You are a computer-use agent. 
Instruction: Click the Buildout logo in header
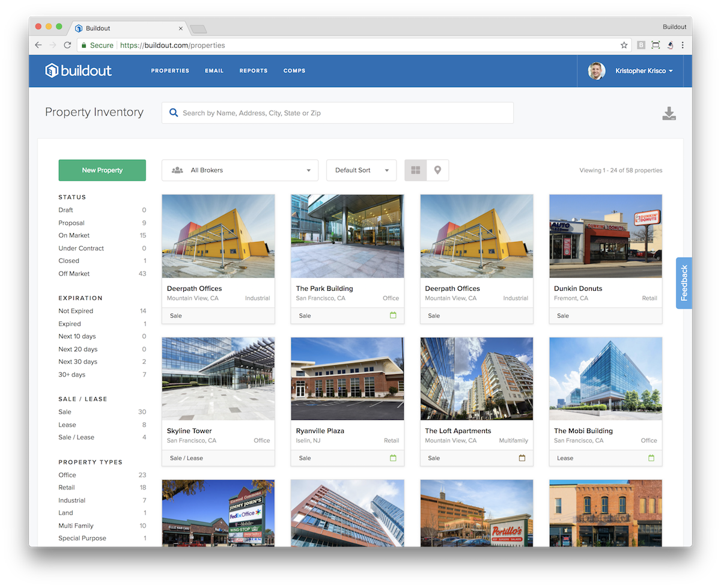coord(79,70)
